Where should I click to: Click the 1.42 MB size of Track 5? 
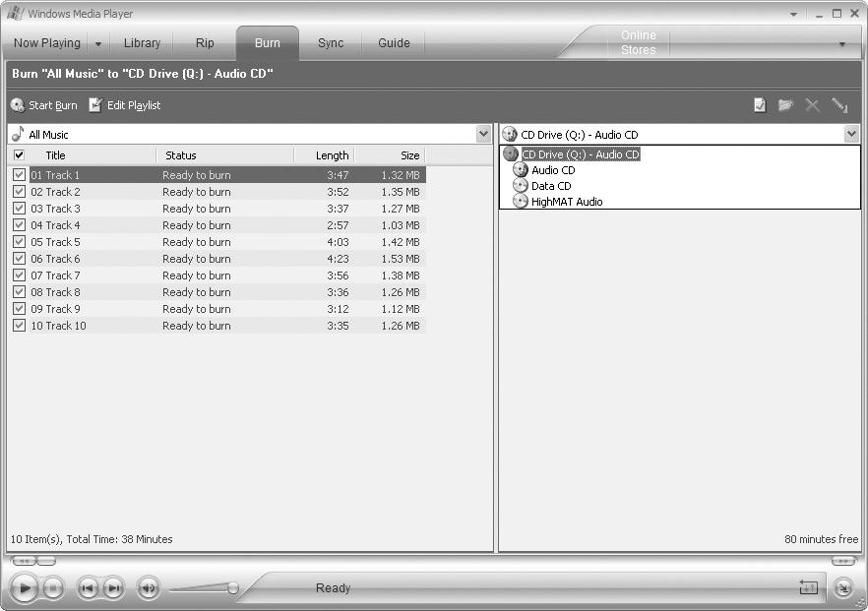point(401,242)
